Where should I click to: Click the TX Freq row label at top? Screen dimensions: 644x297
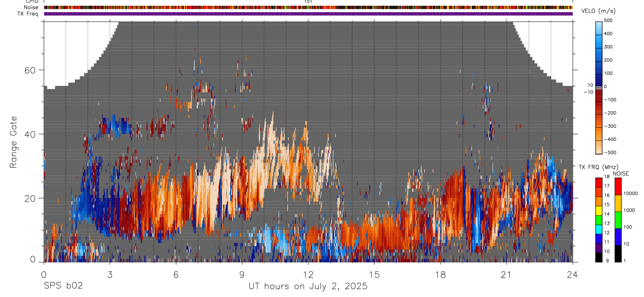click(x=27, y=14)
